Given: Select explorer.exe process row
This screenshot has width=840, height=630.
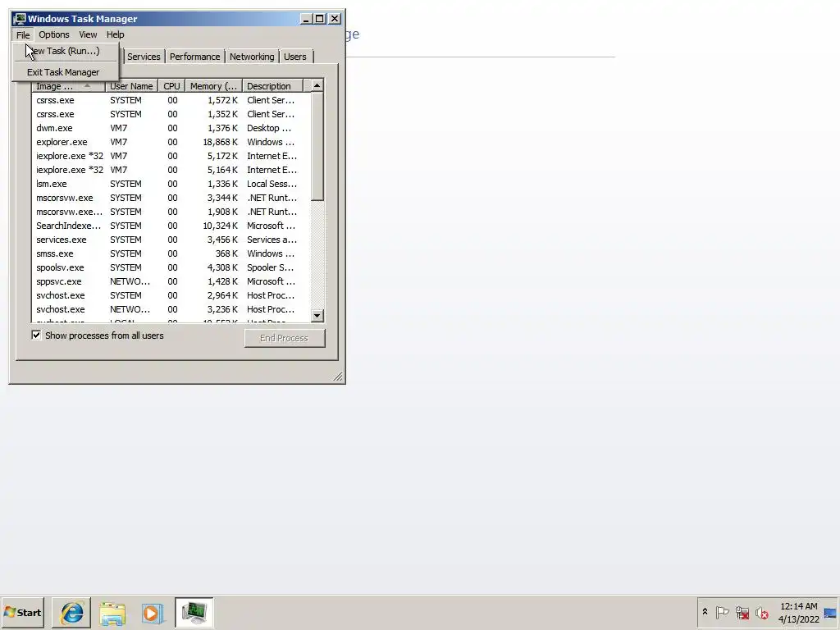Looking at the screenshot, I should [171, 142].
